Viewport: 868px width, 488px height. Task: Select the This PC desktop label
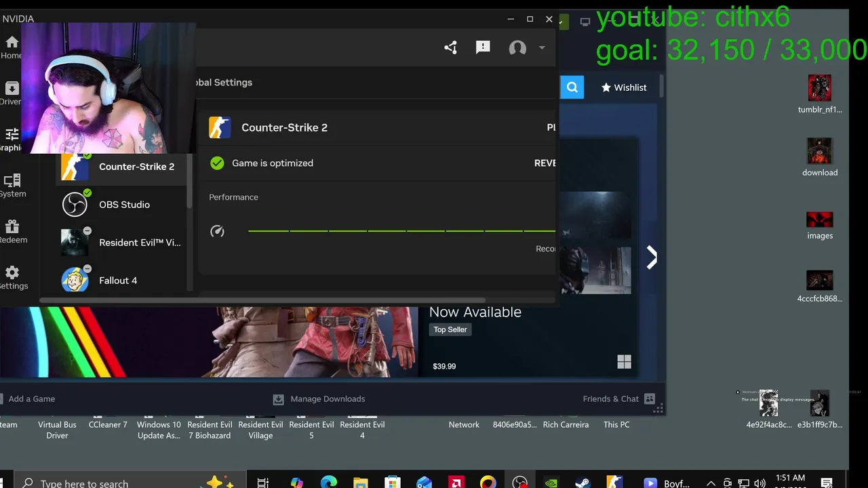click(x=616, y=424)
